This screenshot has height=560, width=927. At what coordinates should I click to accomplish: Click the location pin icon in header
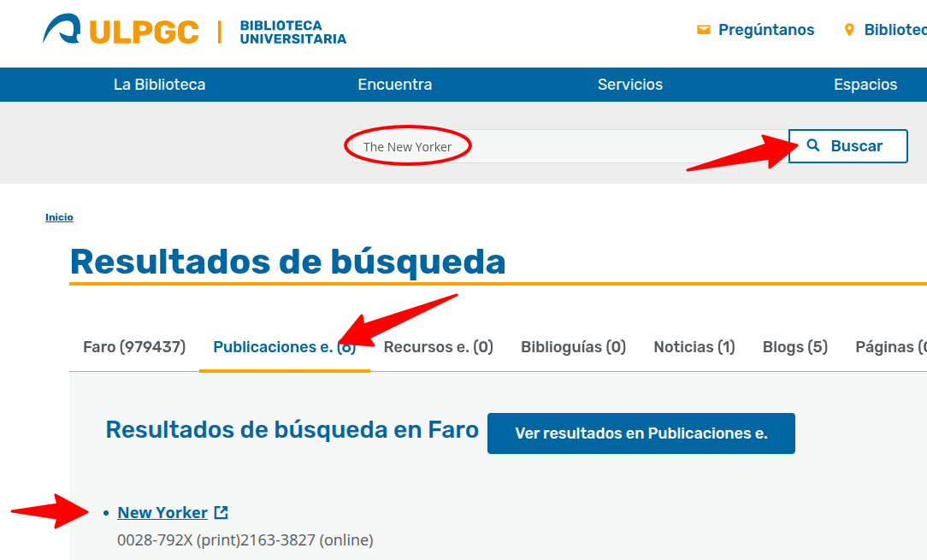tap(849, 30)
